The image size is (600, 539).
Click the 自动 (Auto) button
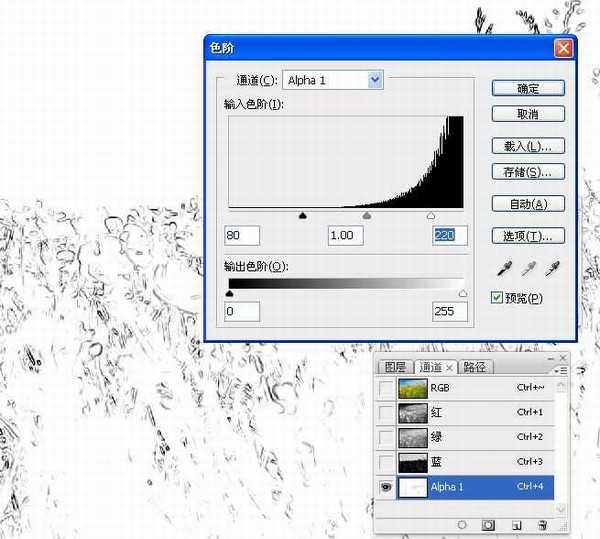point(528,204)
